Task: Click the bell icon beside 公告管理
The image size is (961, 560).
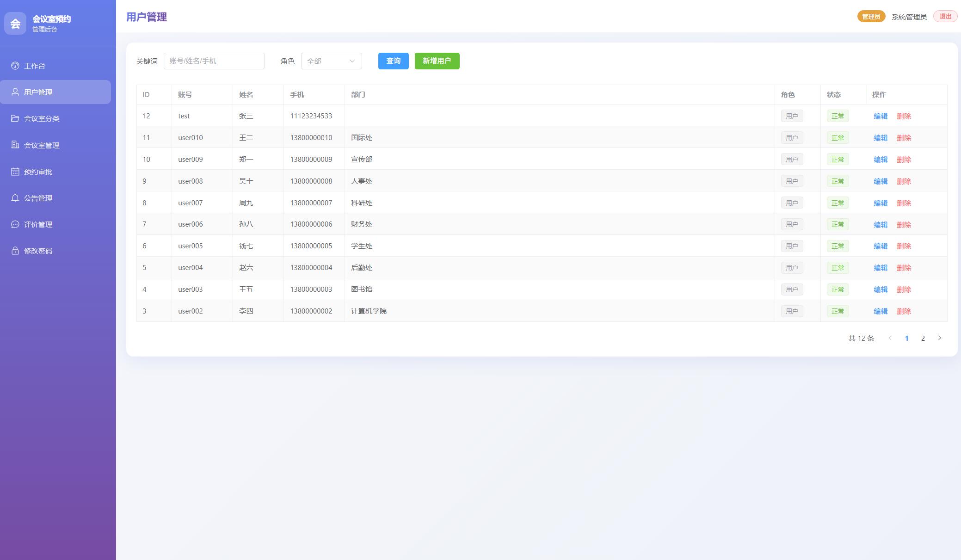Action: (x=15, y=198)
